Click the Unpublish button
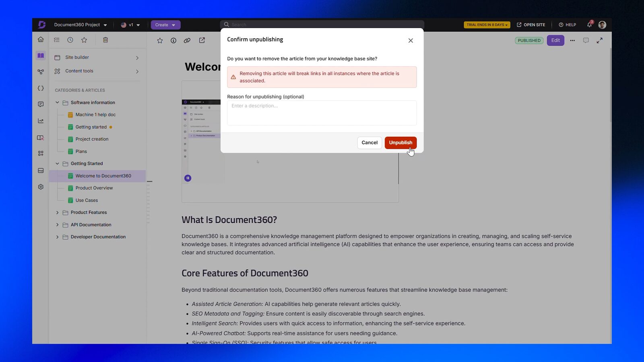The width and height of the screenshot is (644, 362). click(400, 143)
